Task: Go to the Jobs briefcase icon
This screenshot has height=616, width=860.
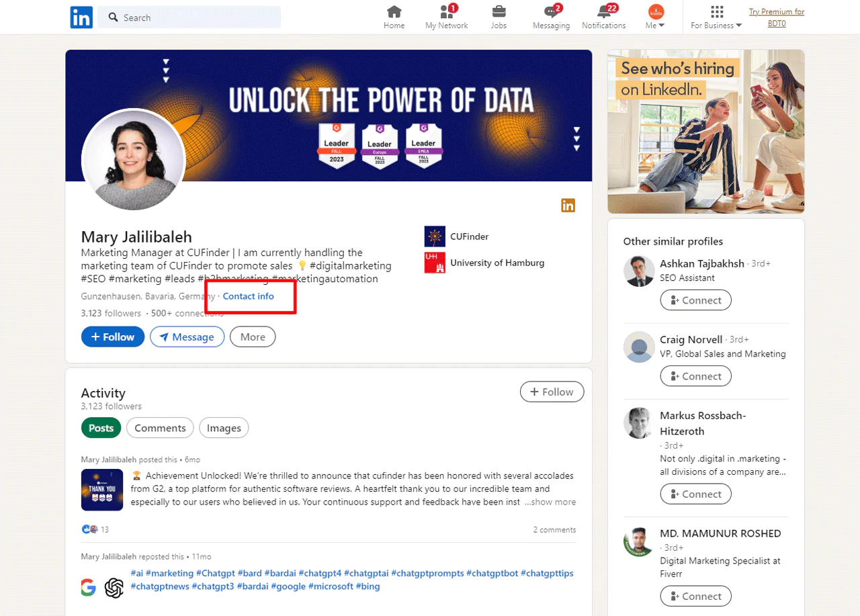Action: 499,12
